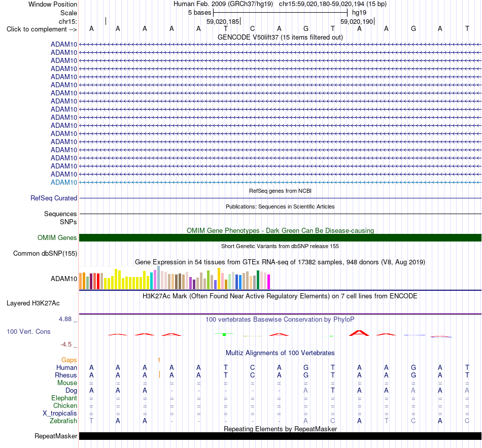The height and width of the screenshot is (448, 482).
Task: Click the 'Dog' alignment row label
Action: click(72, 391)
